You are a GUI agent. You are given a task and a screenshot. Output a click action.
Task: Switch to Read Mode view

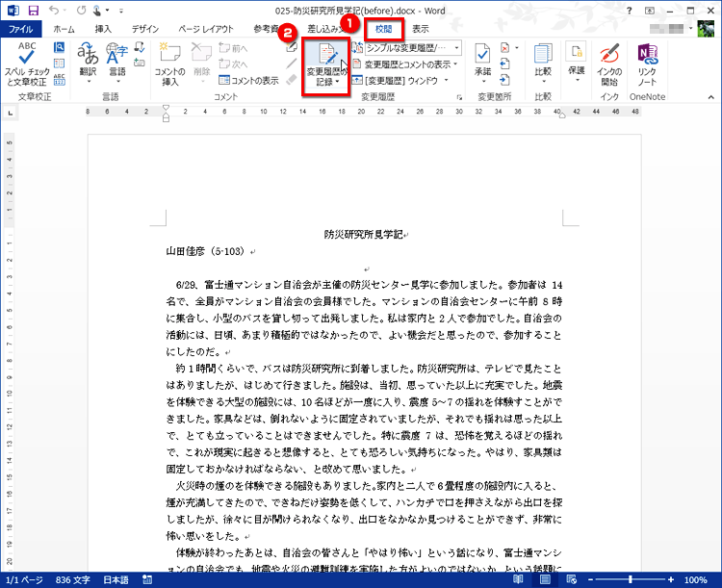[x=518, y=579]
